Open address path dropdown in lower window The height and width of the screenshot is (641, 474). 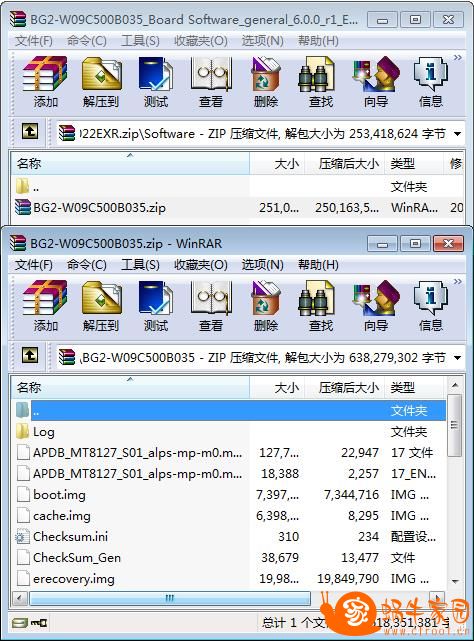(458, 358)
